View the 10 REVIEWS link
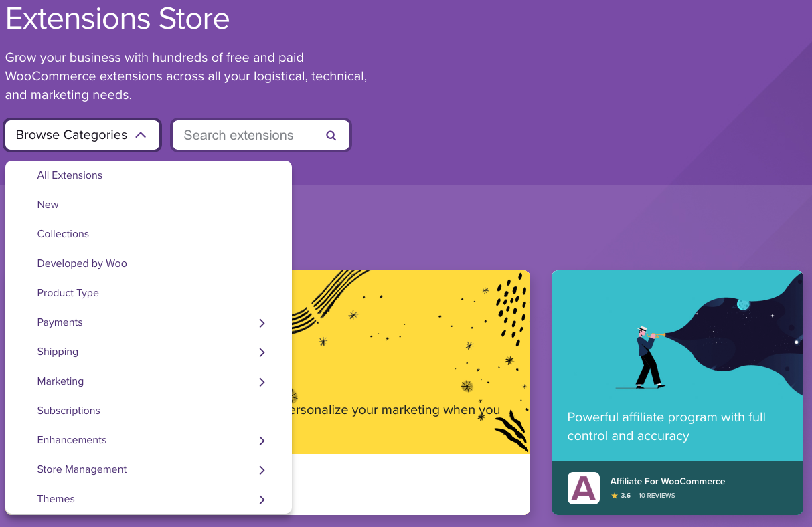 tap(657, 496)
